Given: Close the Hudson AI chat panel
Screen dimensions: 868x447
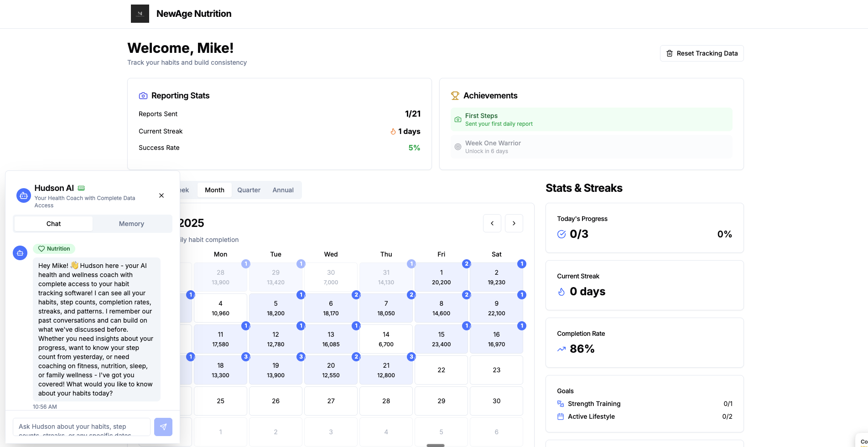Looking at the screenshot, I should pyautogui.click(x=161, y=195).
